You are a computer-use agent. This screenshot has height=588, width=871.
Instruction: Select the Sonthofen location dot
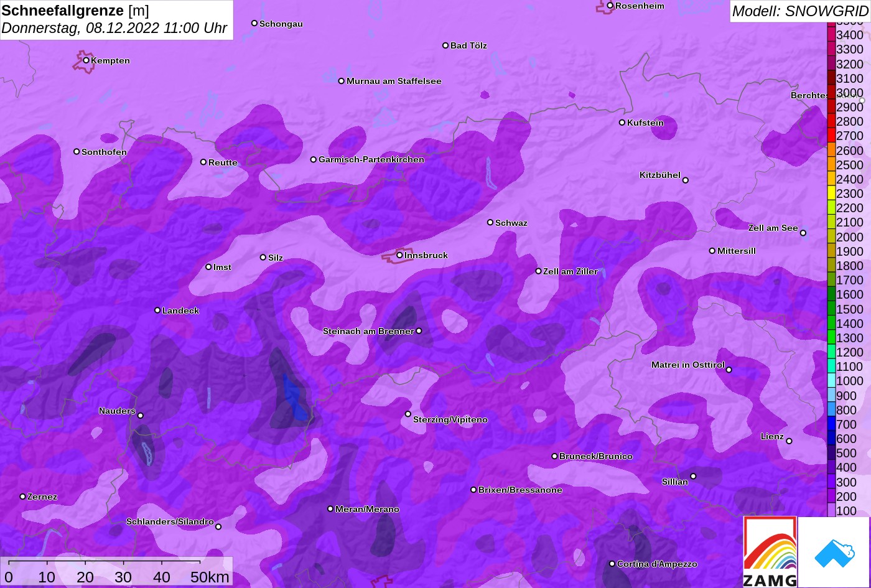click(77, 151)
